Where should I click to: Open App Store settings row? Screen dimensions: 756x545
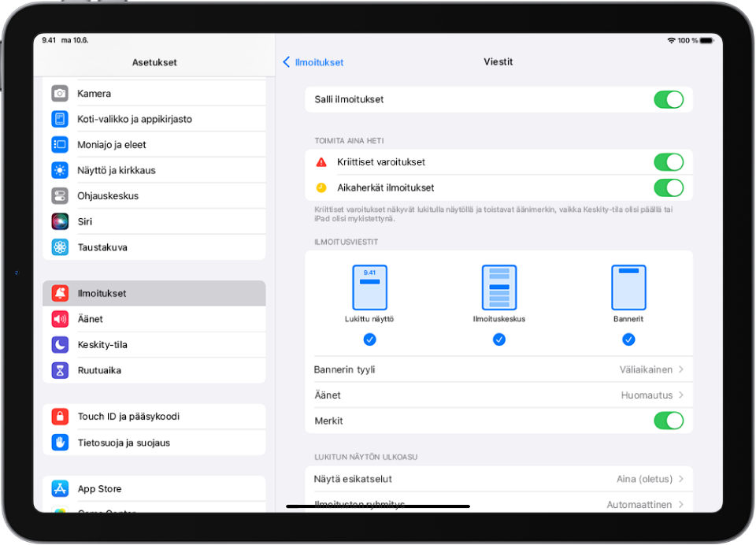tap(154, 488)
